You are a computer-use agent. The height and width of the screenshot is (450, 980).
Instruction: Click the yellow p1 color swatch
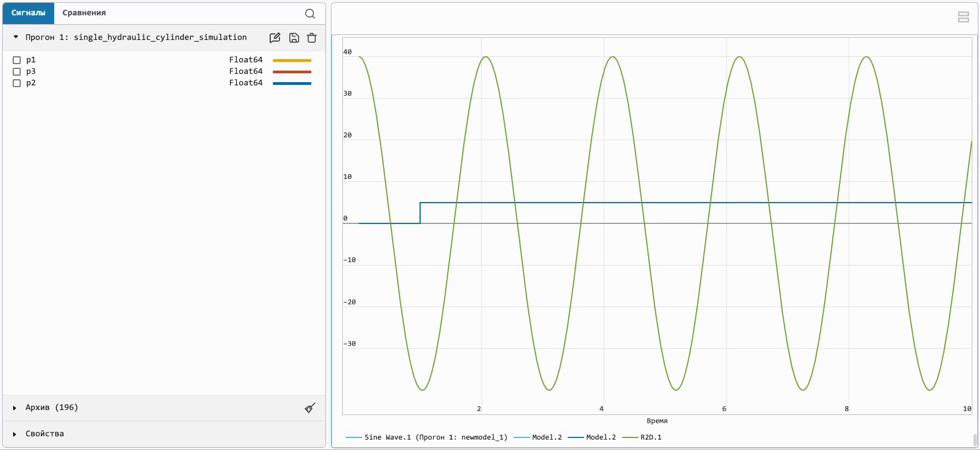(x=292, y=60)
